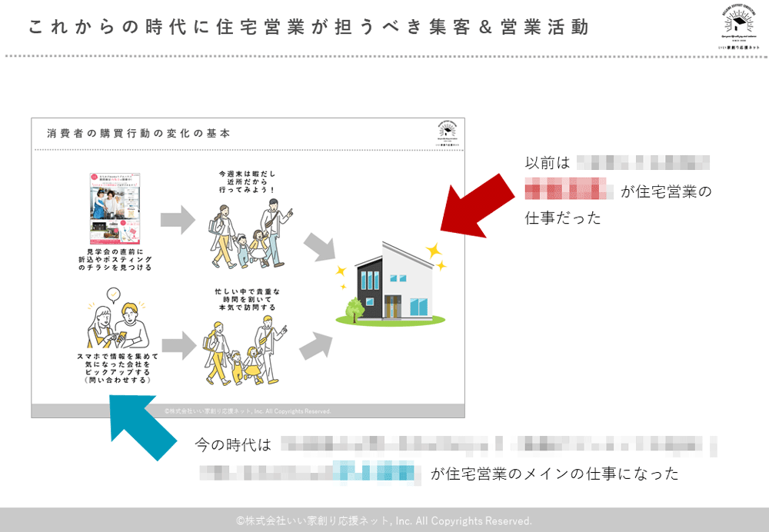Click the green tree beside the house

click(x=354, y=310)
